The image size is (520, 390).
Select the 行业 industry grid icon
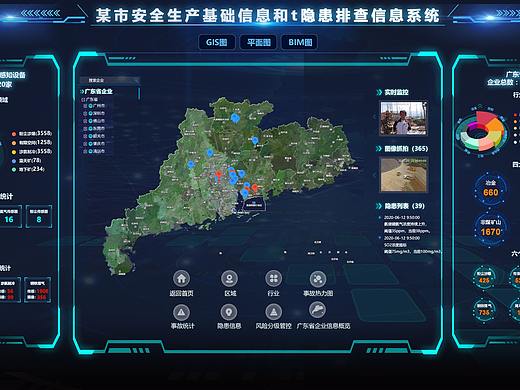[x=274, y=278]
